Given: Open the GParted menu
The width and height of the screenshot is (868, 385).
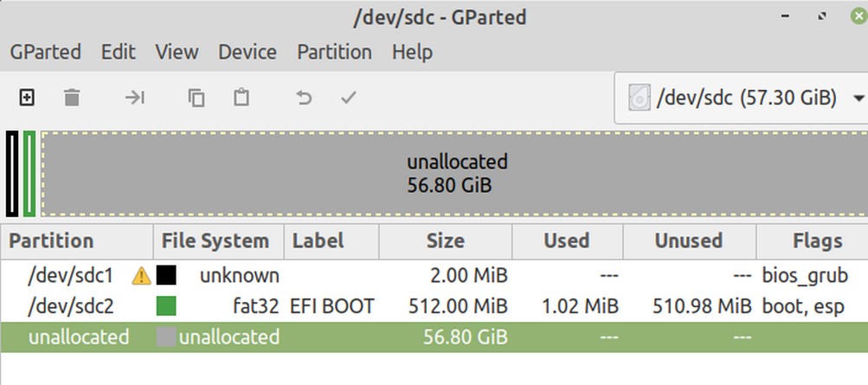Looking at the screenshot, I should pyautogui.click(x=45, y=52).
